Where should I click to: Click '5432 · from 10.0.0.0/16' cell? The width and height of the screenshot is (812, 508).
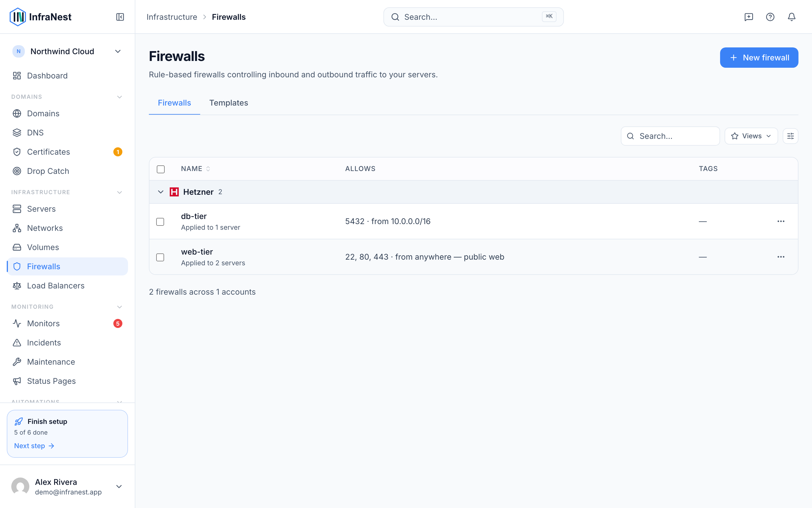[388, 222]
